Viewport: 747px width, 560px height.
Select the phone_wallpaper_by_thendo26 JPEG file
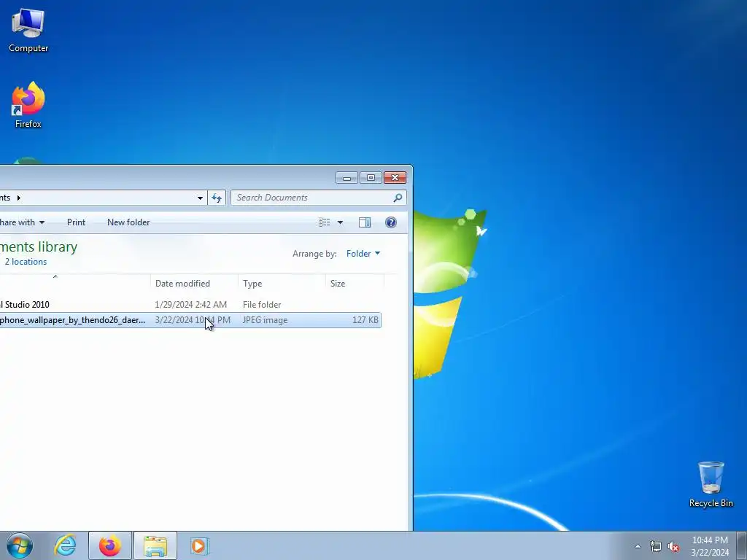190,320
